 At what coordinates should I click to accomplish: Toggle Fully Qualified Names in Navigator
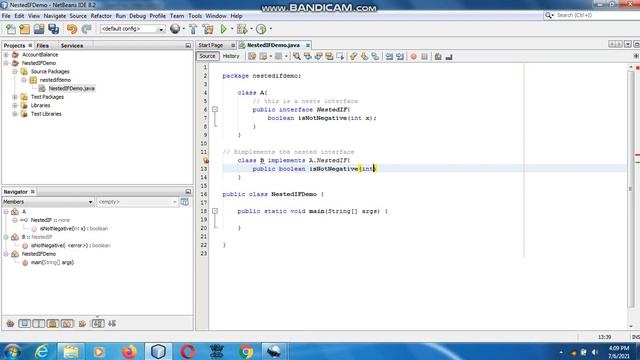[x=82, y=324]
